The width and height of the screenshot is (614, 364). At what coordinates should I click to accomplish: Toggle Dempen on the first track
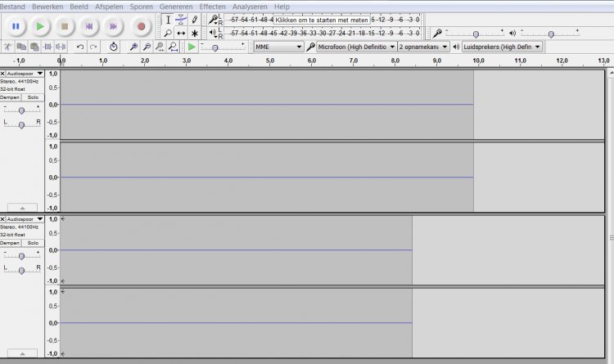coord(10,97)
